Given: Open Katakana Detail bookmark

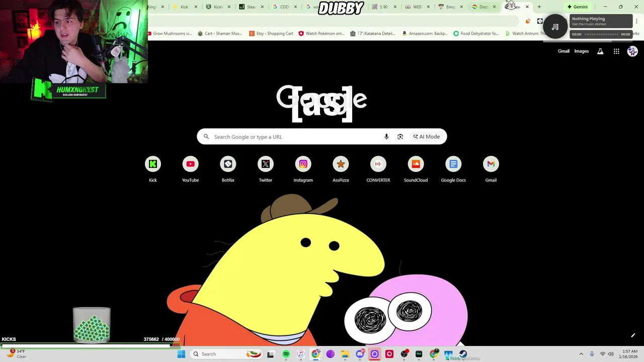Looking at the screenshot, I should (x=373, y=33).
